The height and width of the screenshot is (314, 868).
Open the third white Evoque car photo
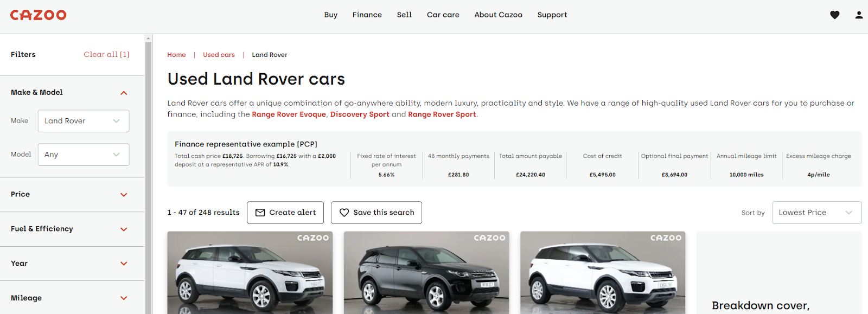click(x=603, y=273)
